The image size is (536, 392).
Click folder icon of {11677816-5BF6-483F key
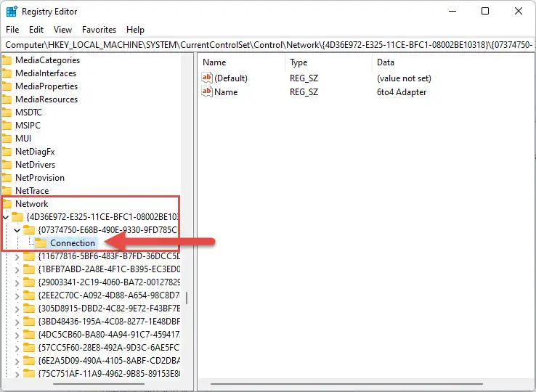pos(29,256)
